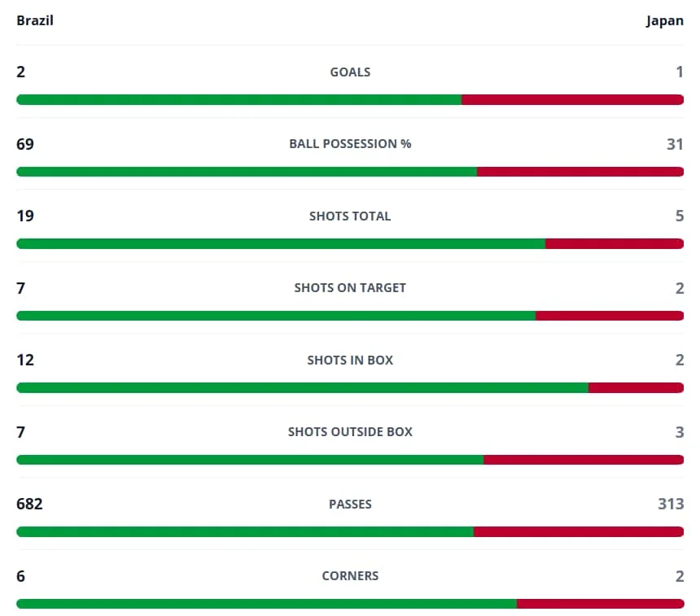This screenshot has height=616, width=700.
Task: Click the red portion of the possession bar
Action: (580, 172)
